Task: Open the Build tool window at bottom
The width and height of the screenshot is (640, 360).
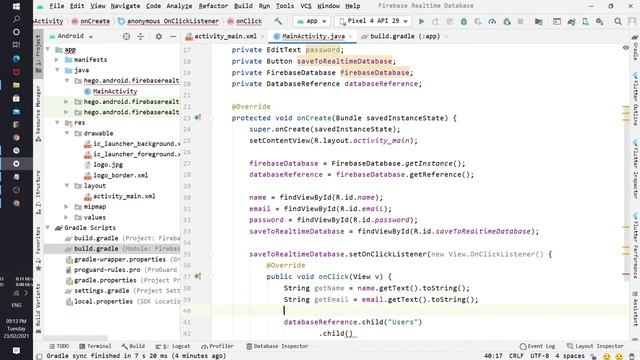Action: tap(133, 346)
